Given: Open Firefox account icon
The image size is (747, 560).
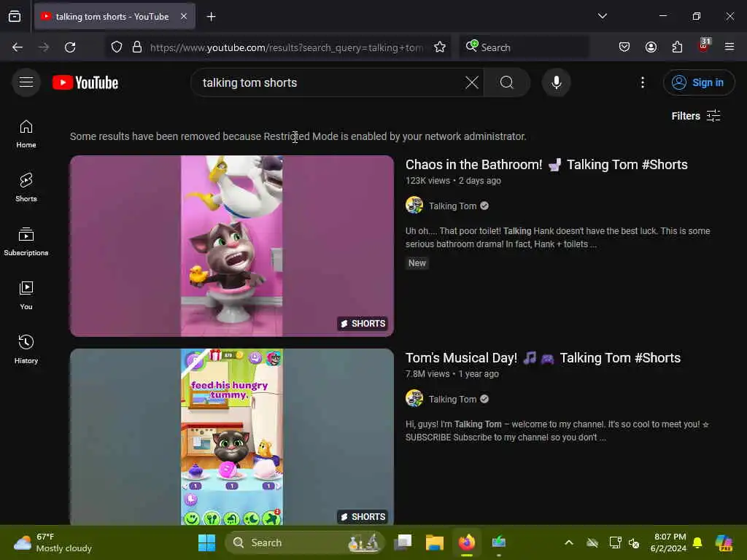Looking at the screenshot, I should [651, 47].
